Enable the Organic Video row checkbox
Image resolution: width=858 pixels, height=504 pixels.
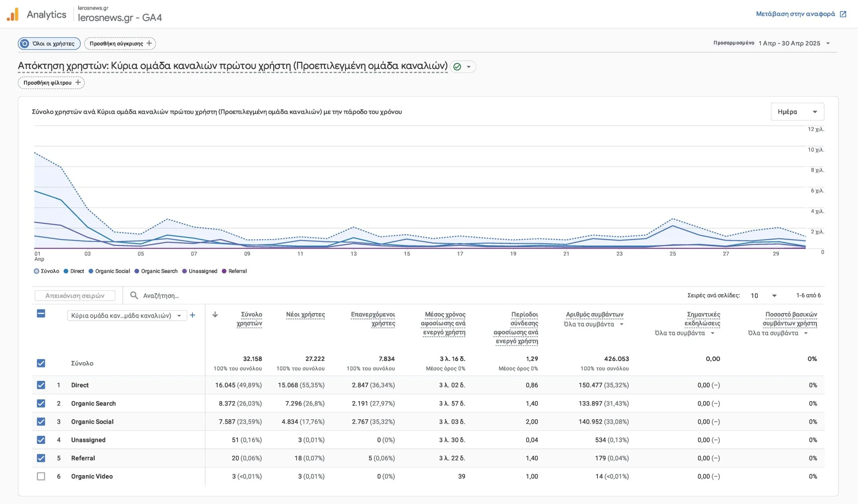[41, 476]
